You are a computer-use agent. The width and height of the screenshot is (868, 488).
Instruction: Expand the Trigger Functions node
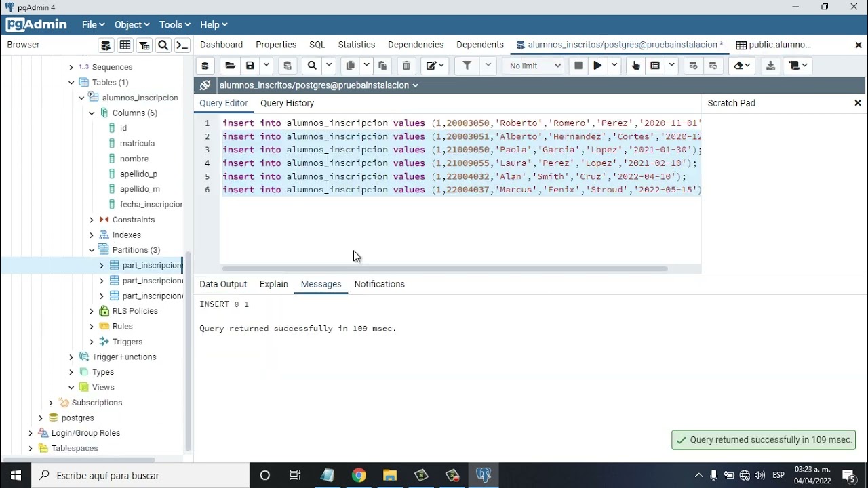[71, 357]
